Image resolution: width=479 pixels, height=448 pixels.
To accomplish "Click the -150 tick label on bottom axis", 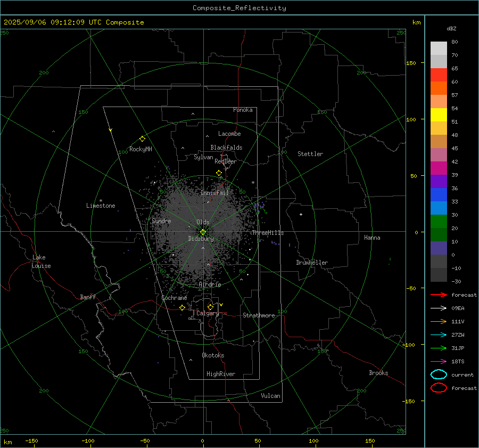I will click(31, 441).
